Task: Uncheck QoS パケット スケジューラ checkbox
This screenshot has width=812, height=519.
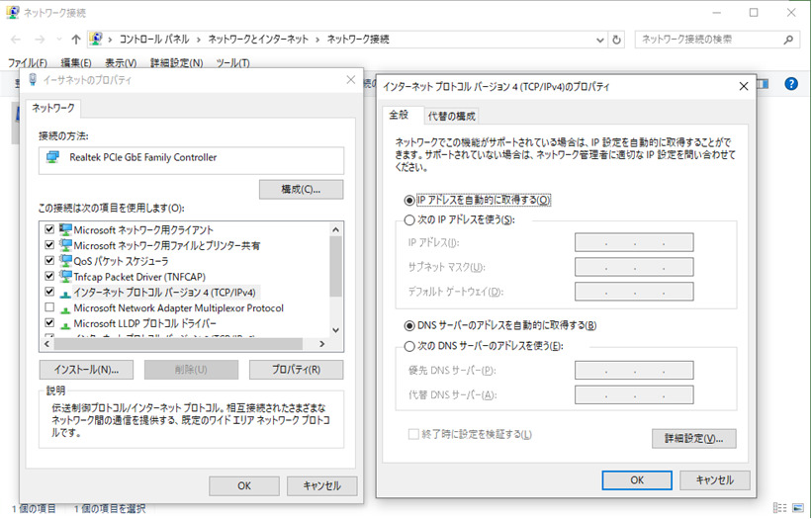Action: [x=49, y=260]
